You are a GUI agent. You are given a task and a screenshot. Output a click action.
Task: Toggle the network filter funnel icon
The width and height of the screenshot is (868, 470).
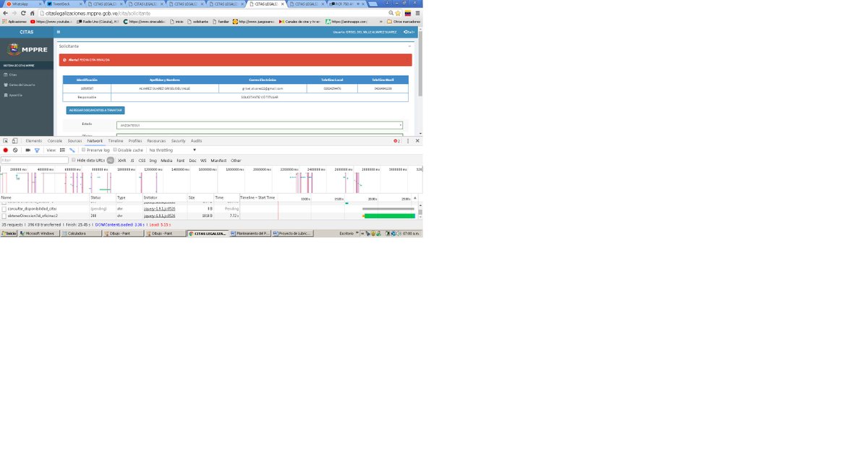37,150
